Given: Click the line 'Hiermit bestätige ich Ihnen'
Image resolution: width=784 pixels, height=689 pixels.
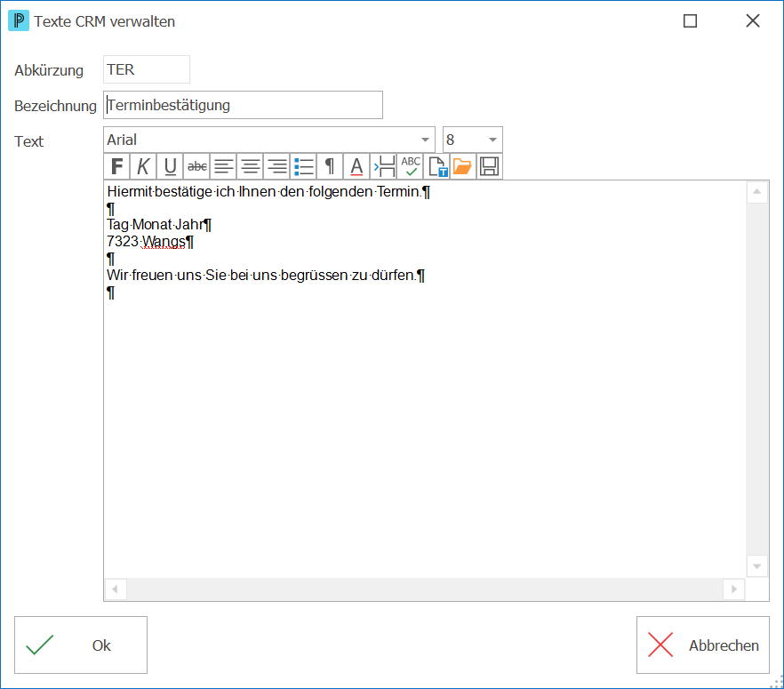Looking at the screenshot, I should point(268,191).
